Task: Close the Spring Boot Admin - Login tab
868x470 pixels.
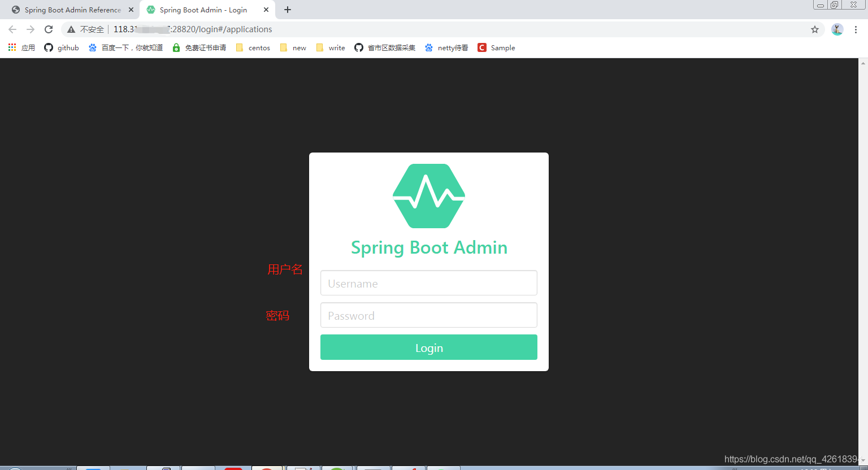Action: click(x=266, y=10)
